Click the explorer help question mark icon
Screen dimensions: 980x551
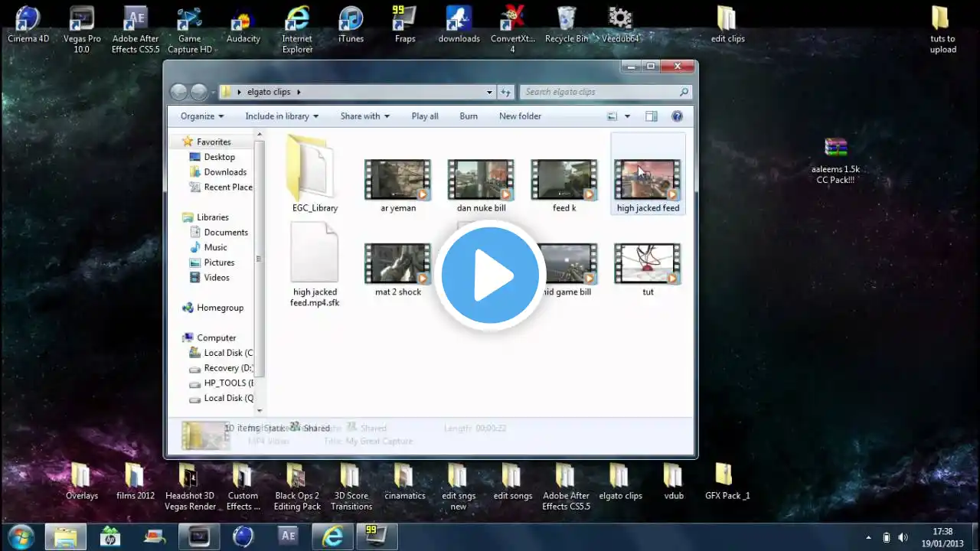tap(677, 116)
